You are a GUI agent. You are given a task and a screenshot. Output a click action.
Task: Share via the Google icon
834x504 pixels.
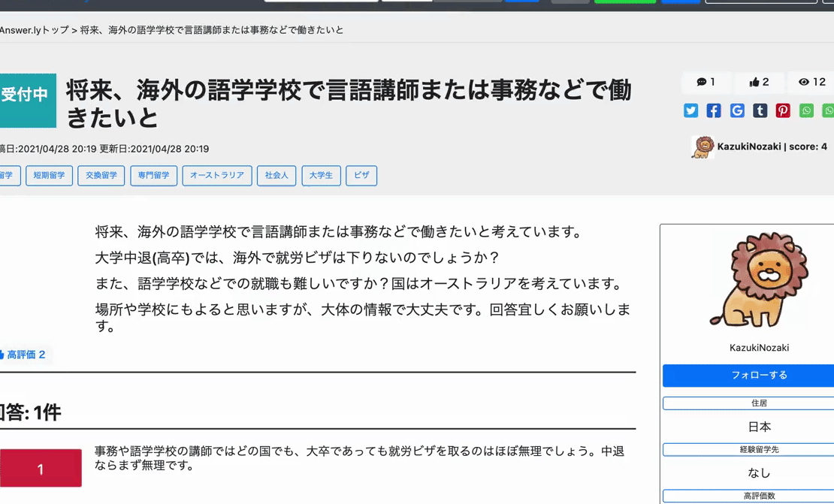736,110
